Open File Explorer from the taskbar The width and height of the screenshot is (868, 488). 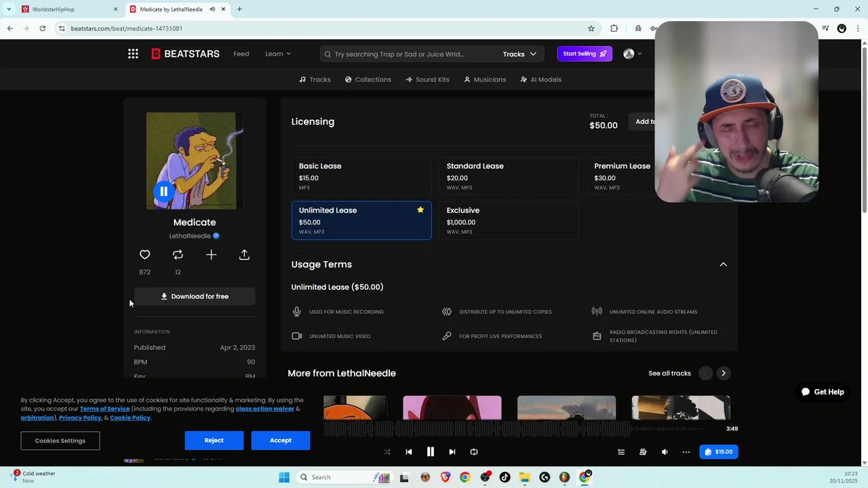pos(524,478)
